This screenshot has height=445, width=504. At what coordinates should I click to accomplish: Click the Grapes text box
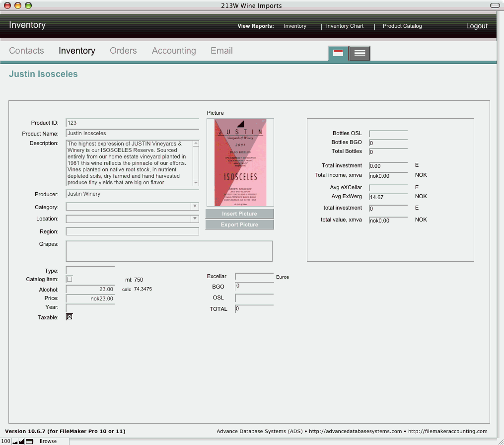[169, 251]
